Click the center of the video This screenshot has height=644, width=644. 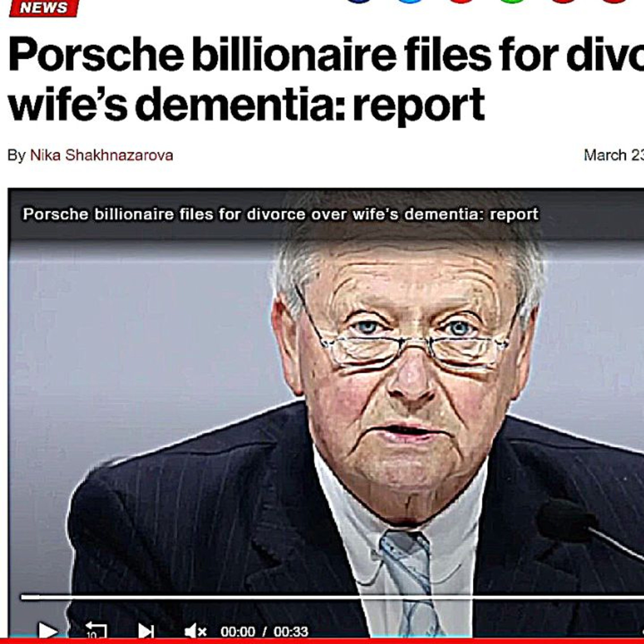[326, 413]
